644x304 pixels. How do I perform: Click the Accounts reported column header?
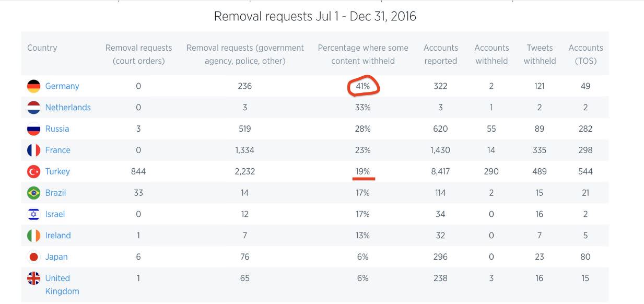pyautogui.click(x=440, y=54)
